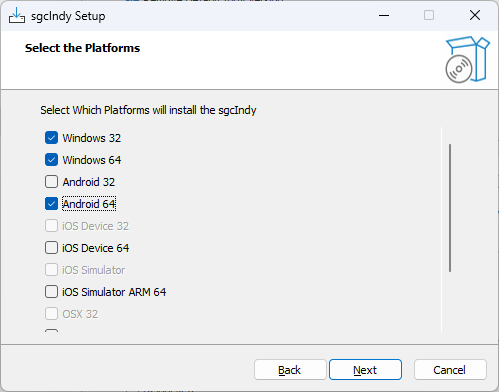
Task: Click the sgcIndy Setup installer title icon
Action: pyautogui.click(x=17, y=16)
